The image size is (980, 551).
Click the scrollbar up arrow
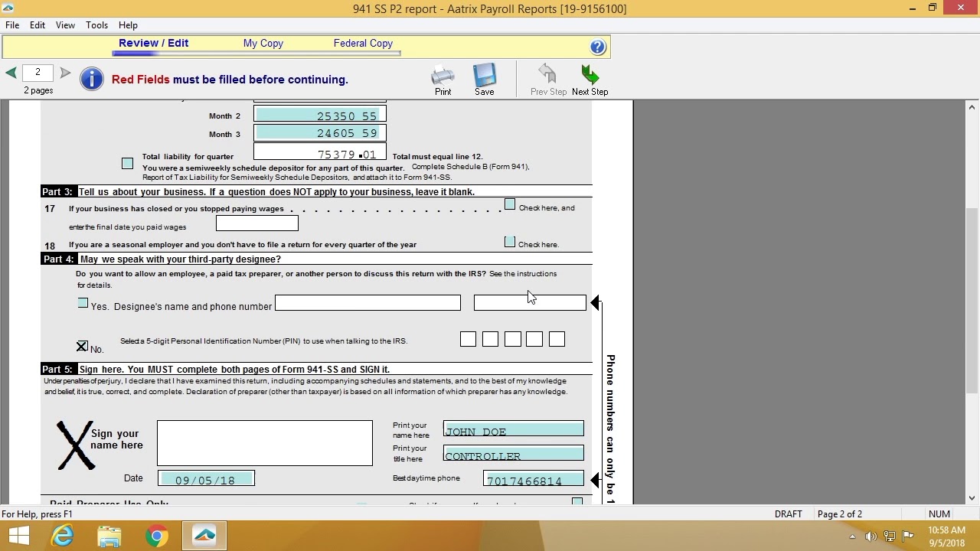[x=972, y=108]
